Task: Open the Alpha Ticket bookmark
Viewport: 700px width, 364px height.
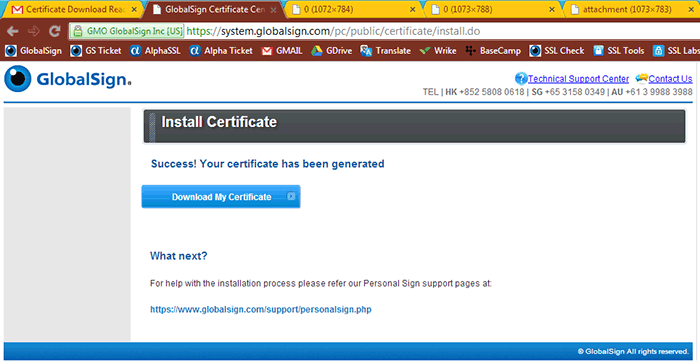Action: tap(221, 51)
